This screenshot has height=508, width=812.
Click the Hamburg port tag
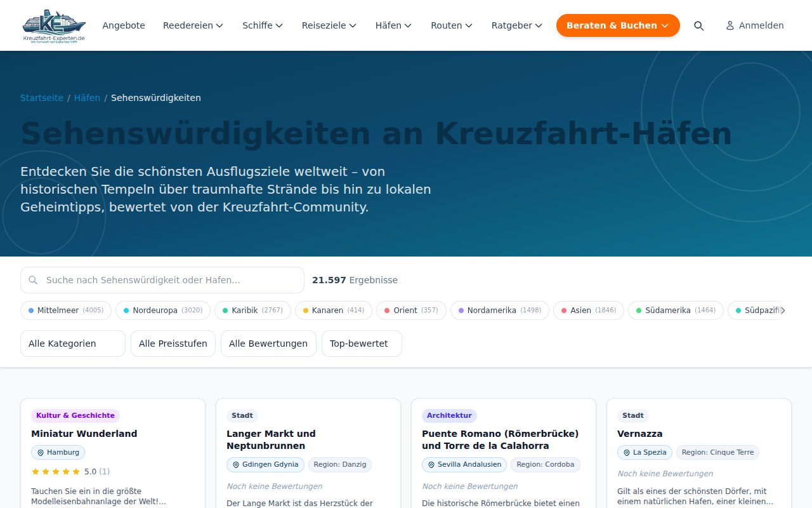58,453
